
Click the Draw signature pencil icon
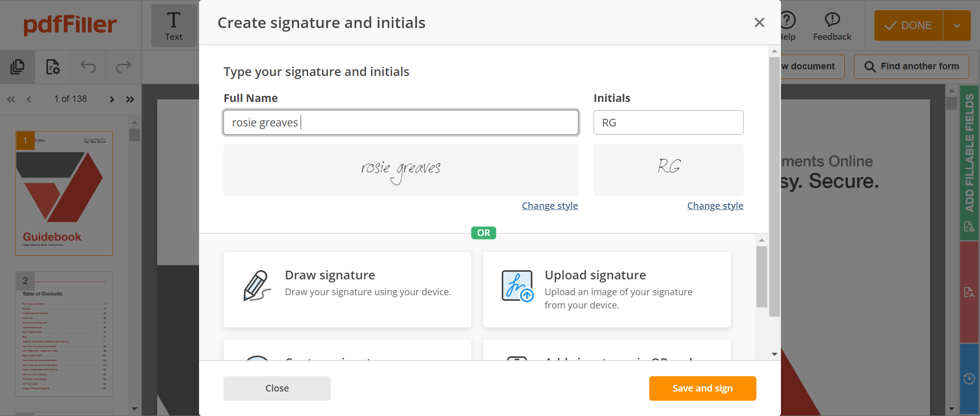pos(257,286)
